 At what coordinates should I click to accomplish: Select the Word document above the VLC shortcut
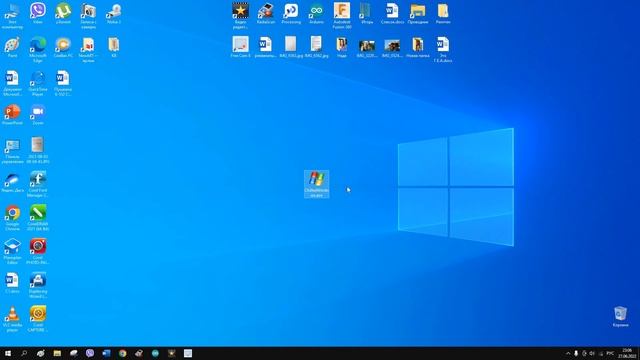12,283
